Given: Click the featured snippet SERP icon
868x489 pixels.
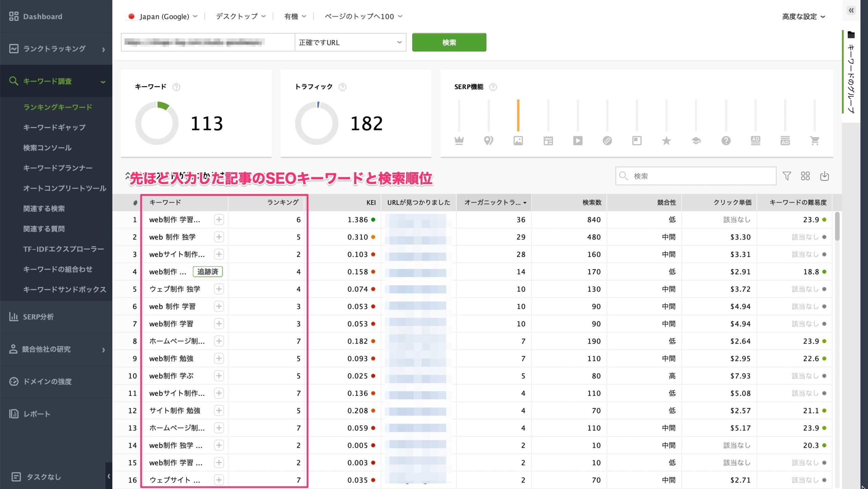Looking at the screenshot, I should (637, 140).
